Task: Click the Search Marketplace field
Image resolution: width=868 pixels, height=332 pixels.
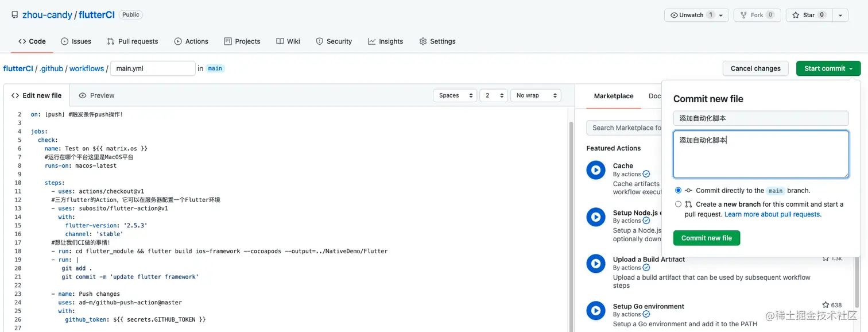Action: click(624, 128)
